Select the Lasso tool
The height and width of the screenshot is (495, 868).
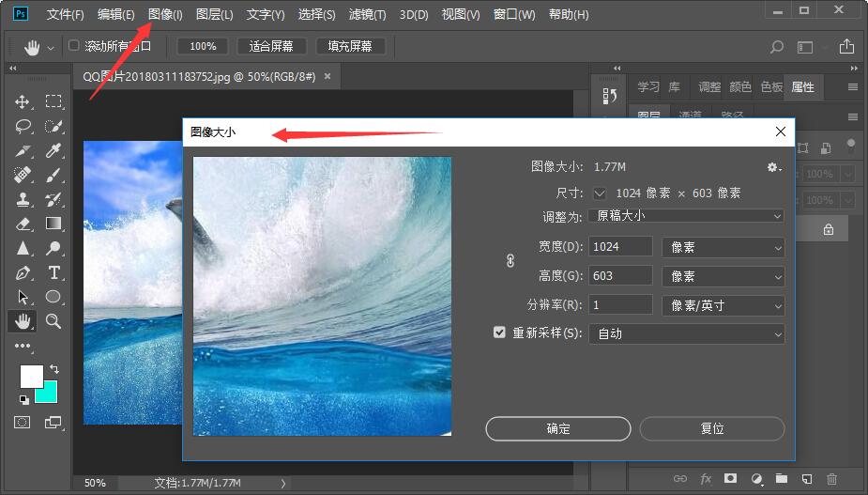pyautogui.click(x=23, y=127)
